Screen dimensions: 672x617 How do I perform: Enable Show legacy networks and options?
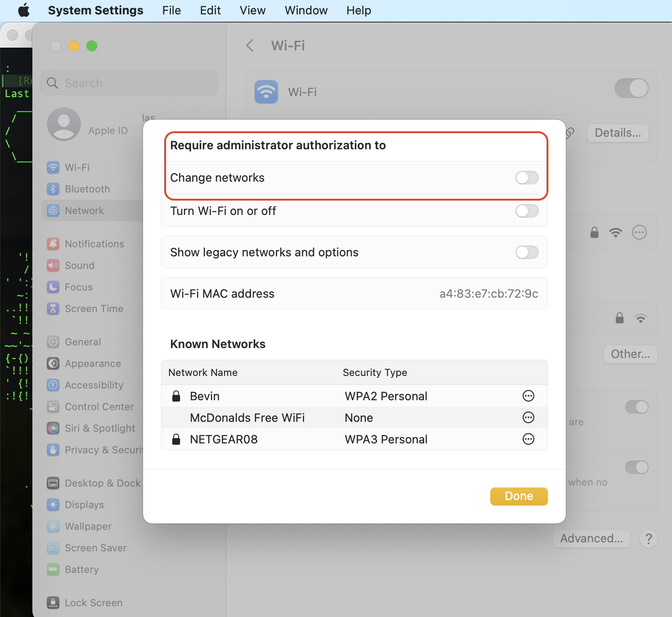click(527, 252)
